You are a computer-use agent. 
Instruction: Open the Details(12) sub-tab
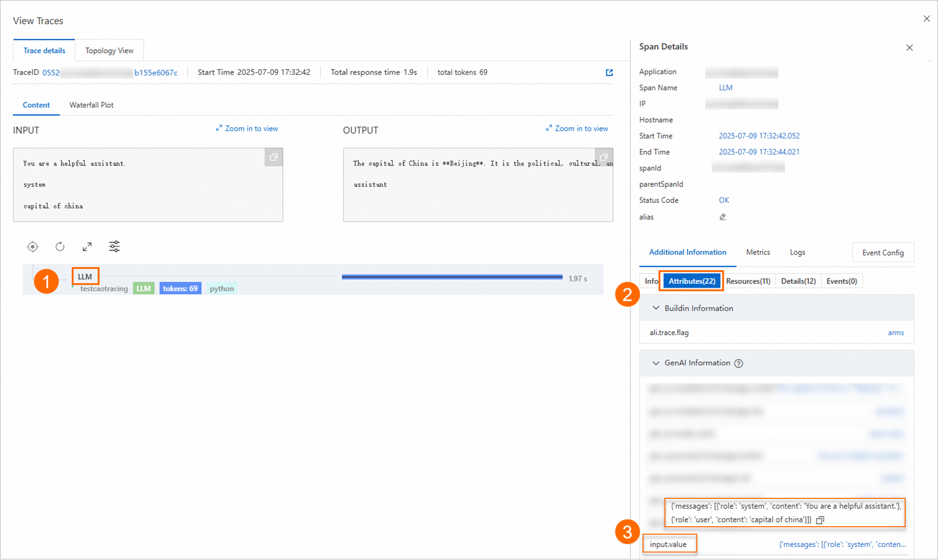[x=798, y=281]
